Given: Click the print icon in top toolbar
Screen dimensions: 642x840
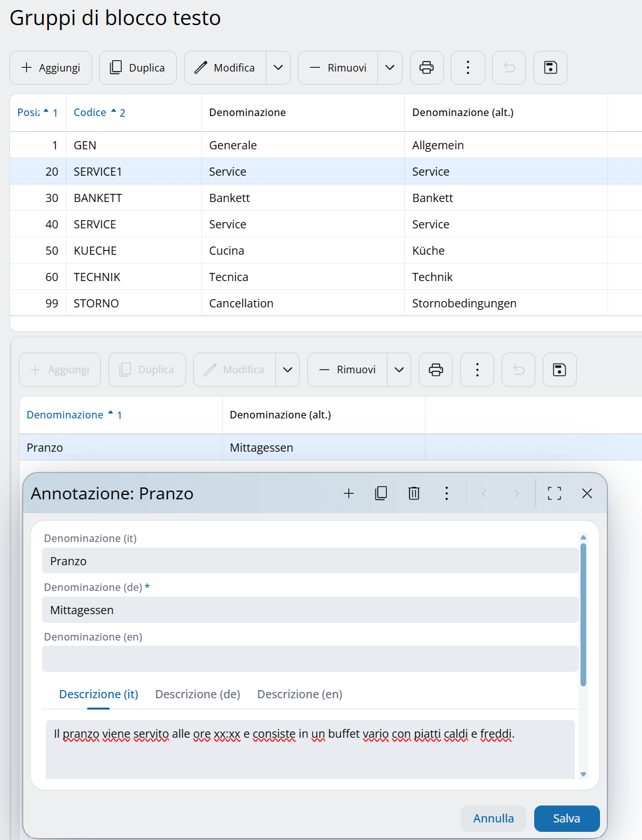Looking at the screenshot, I should pyautogui.click(x=426, y=68).
